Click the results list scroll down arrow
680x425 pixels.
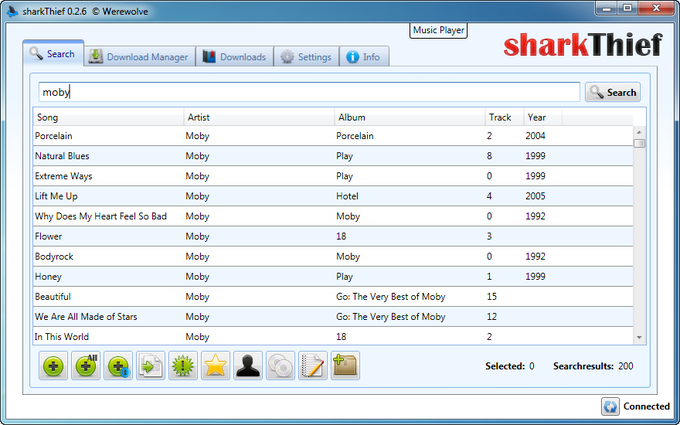coord(639,337)
